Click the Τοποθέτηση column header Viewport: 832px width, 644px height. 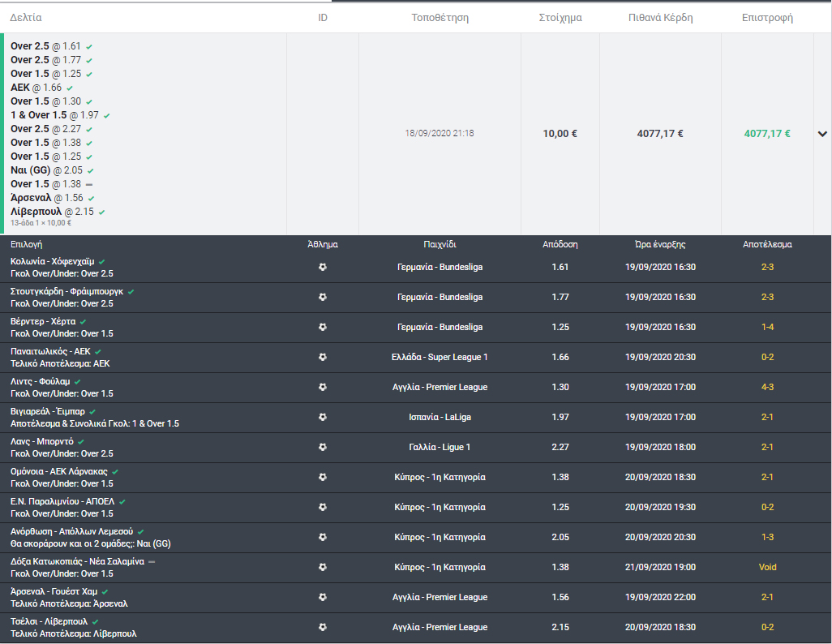coord(440,17)
